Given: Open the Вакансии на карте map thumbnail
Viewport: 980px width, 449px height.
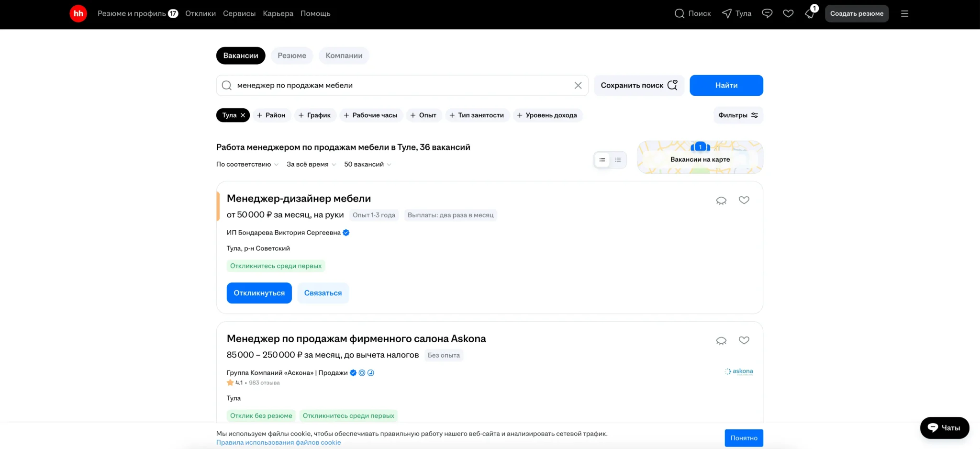Looking at the screenshot, I should point(700,157).
